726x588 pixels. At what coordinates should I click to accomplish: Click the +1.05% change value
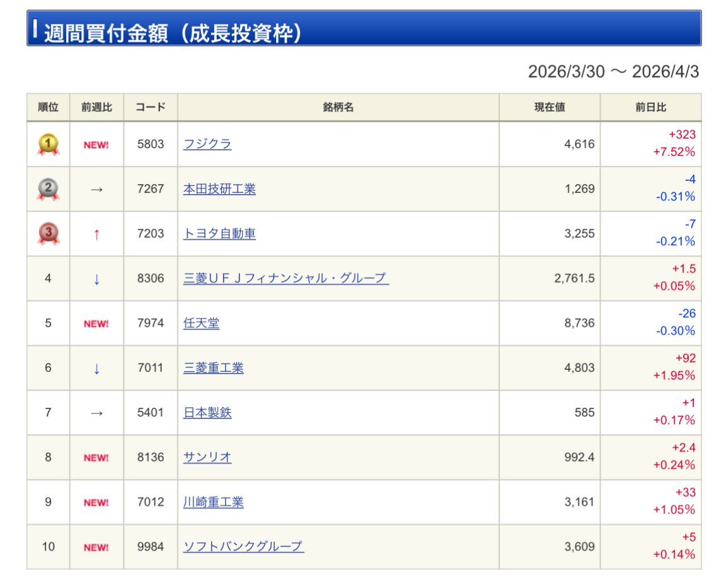click(674, 510)
